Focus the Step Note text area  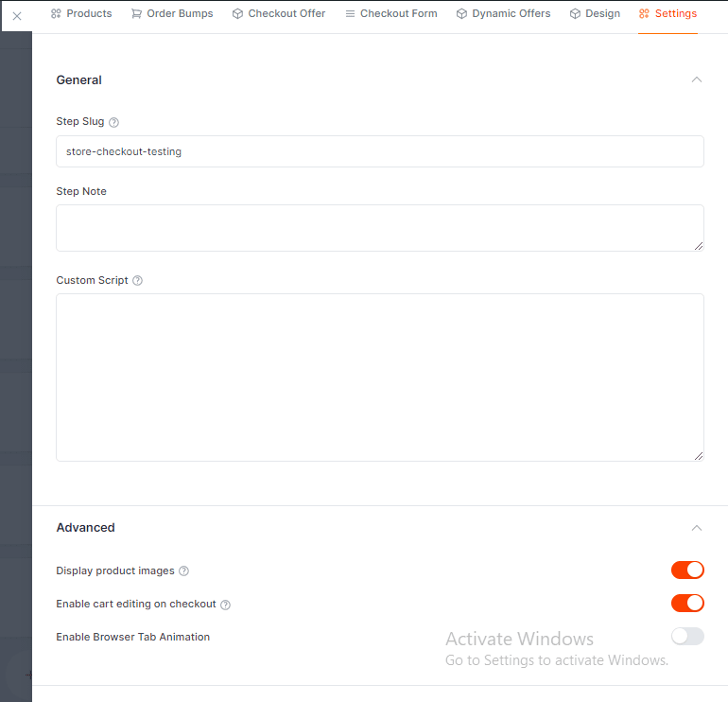[379, 228]
